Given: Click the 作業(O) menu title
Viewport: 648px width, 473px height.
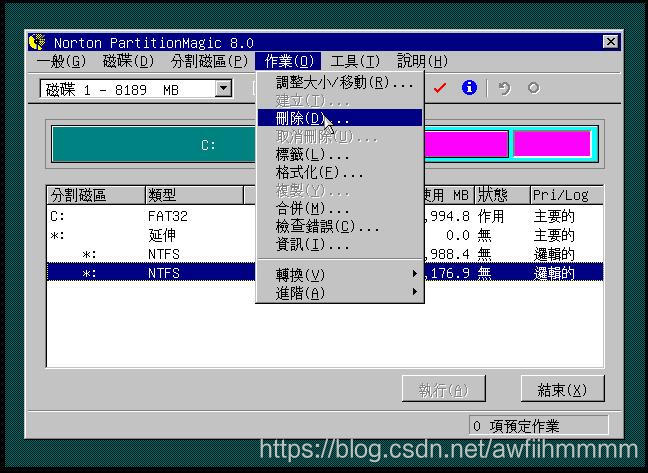Looking at the screenshot, I should [x=288, y=62].
